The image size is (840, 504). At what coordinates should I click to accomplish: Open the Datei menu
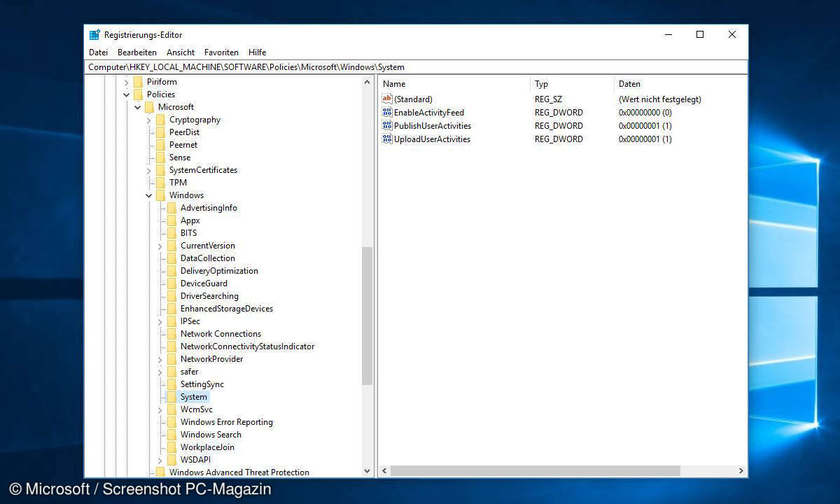coord(99,52)
